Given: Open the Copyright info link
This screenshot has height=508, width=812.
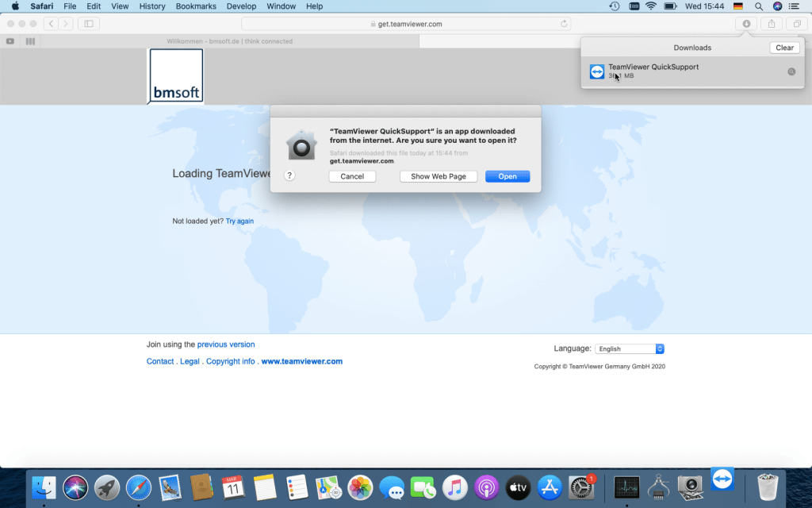Looking at the screenshot, I should tap(231, 361).
